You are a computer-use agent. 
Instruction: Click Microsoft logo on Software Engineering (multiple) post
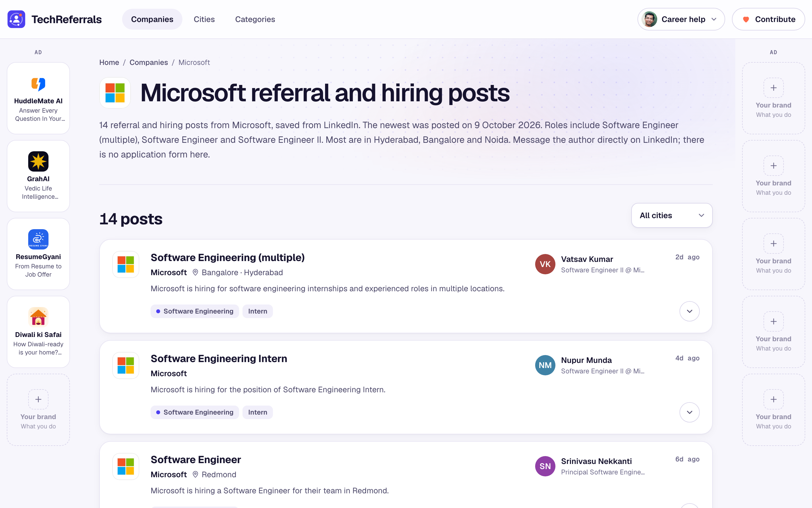click(126, 264)
